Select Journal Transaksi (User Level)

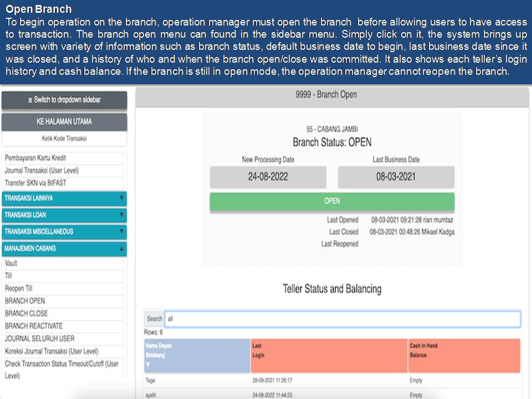click(x=42, y=171)
